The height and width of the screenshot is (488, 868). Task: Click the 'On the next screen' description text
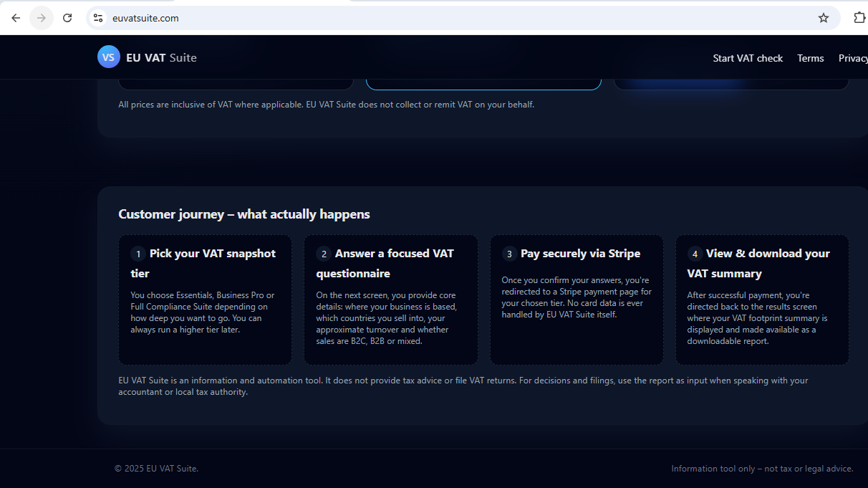387,318
